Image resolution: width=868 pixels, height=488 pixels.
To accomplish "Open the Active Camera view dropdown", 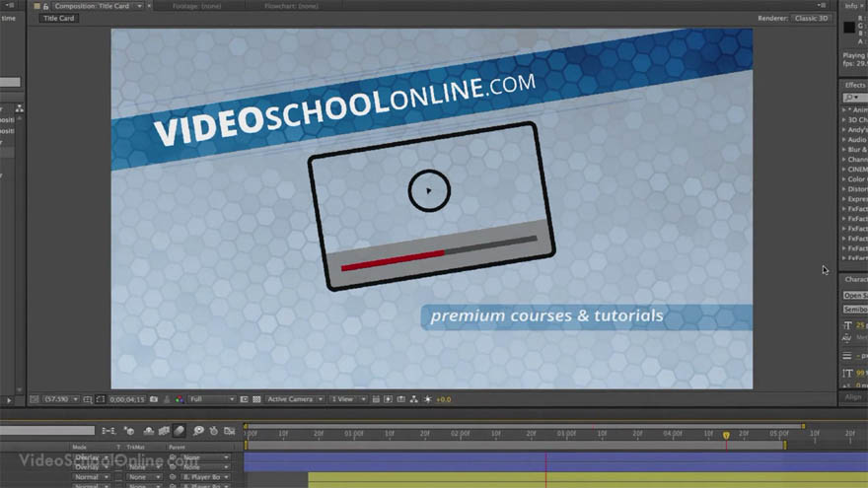I will click(x=294, y=399).
